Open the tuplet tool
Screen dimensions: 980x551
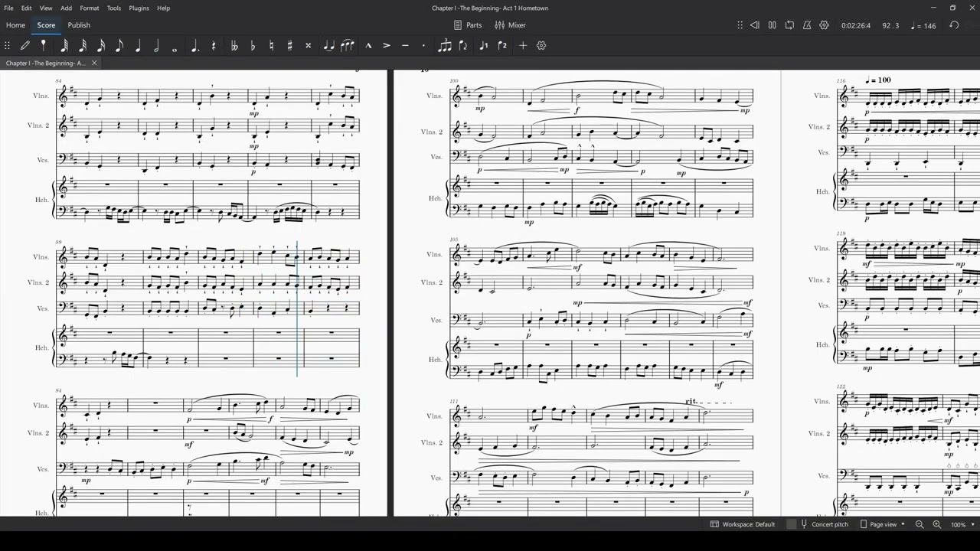(445, 46)
